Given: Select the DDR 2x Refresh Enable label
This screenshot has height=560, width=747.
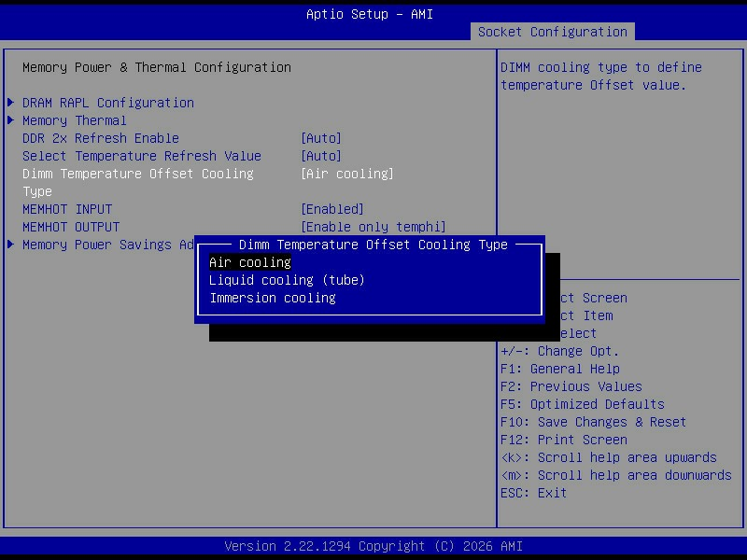Looking at the screenshot, I should 101,138.
